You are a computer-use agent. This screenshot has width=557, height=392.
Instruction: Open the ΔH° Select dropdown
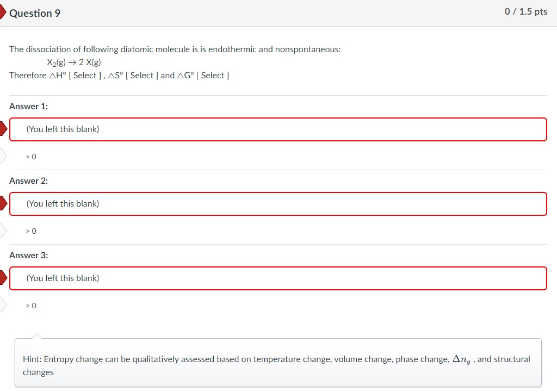click(x=85, y=75)
